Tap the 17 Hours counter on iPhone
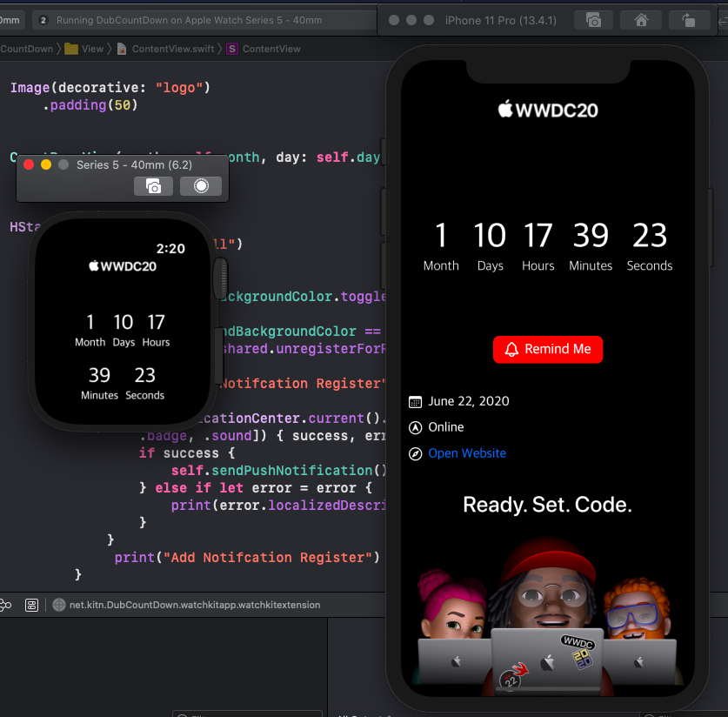Screen dimensions: 728x717 (x=538, y=246)
